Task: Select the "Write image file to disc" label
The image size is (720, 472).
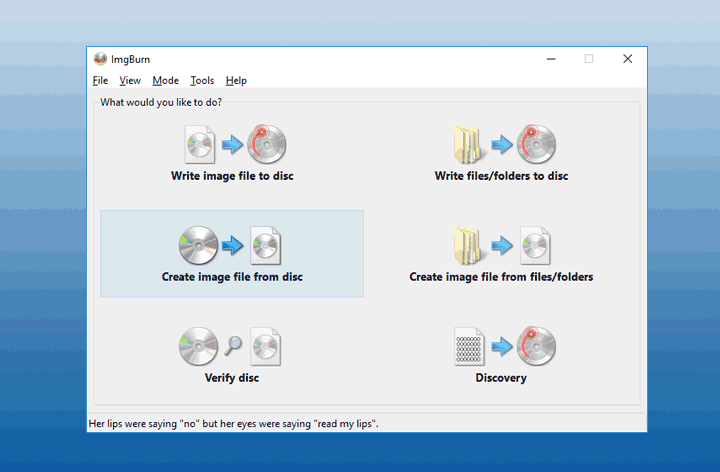Action: [232, 176]
